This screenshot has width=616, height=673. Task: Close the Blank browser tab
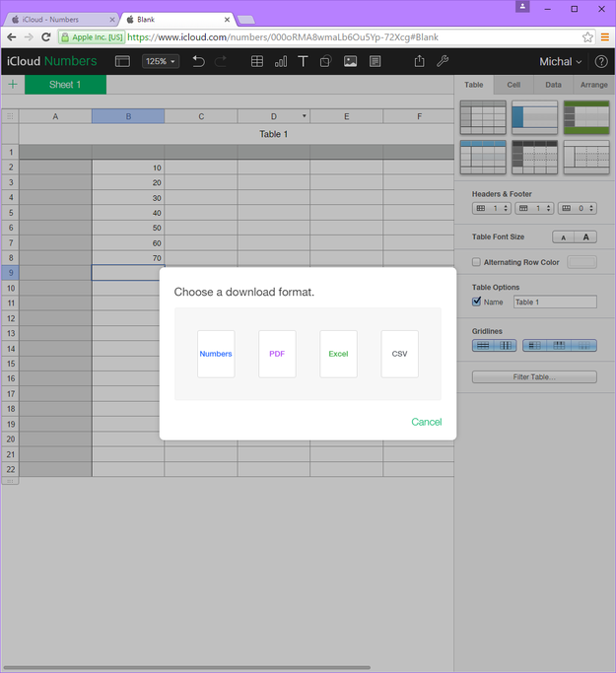227,20
